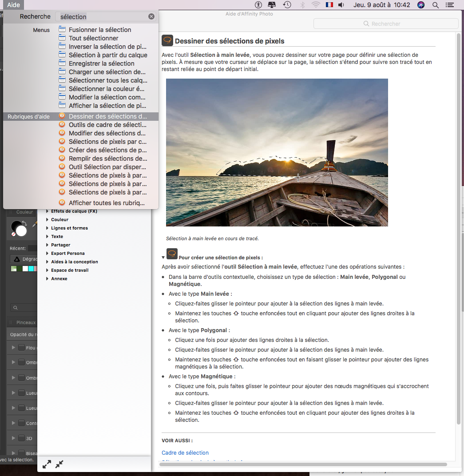Expand the Lignes et formes topic

[x=47, y=228]
